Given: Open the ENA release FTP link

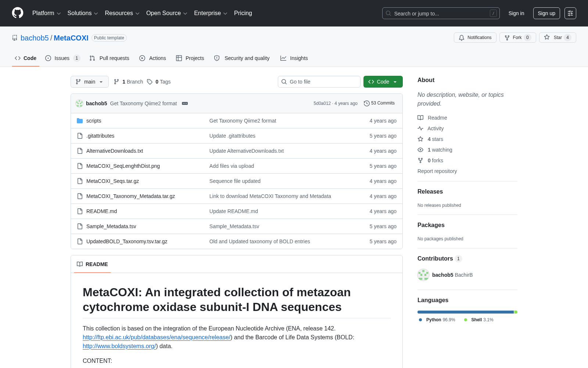Looking at the screenshot, I should 157,337.
